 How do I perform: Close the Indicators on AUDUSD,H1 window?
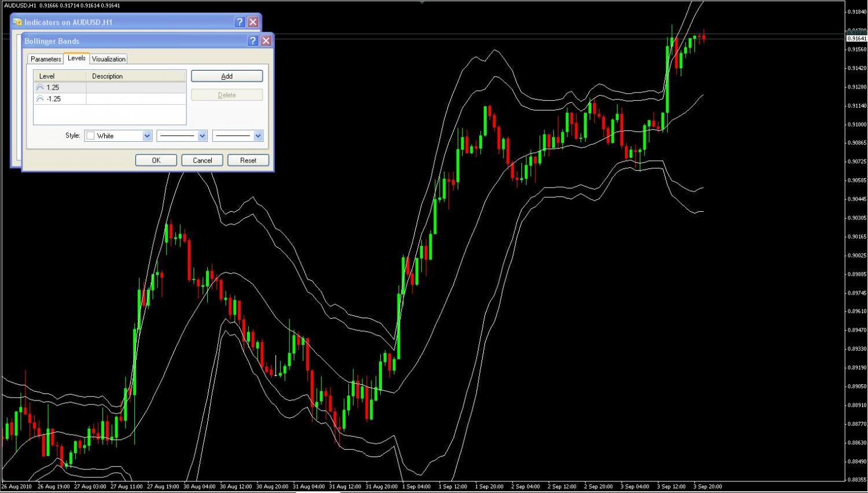pyautogui.click(x=253, y=22)
